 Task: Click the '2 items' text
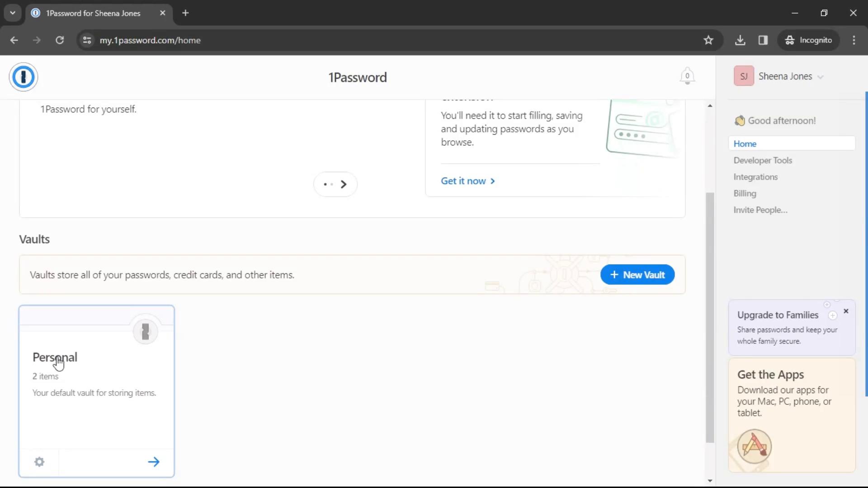[45, 376]
